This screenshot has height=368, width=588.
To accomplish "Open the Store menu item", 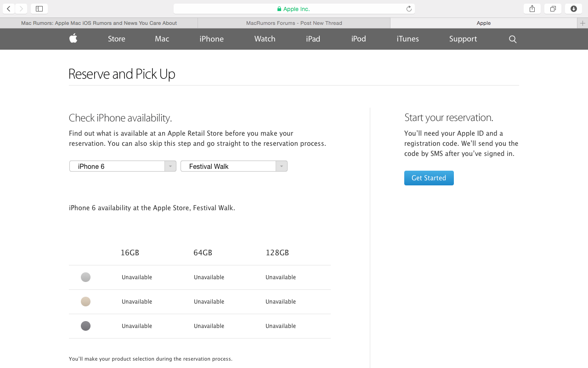I will 117,39.
